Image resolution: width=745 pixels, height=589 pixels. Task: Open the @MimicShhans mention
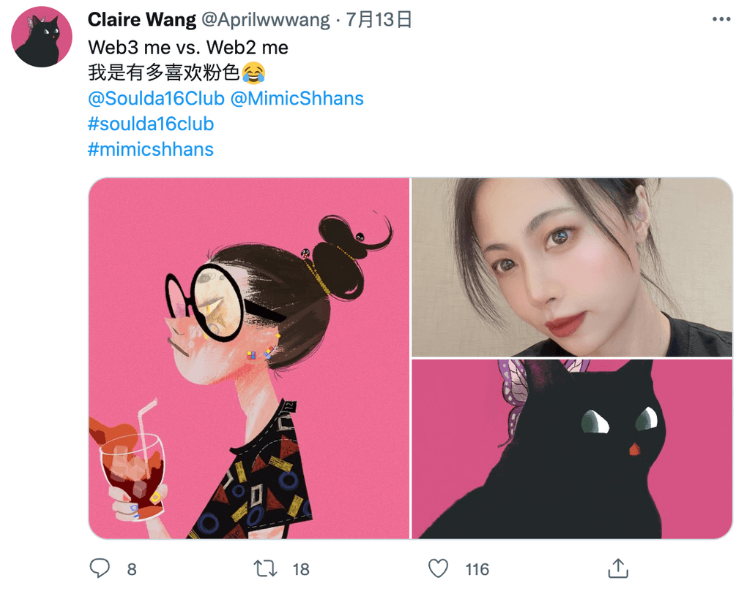297,98
